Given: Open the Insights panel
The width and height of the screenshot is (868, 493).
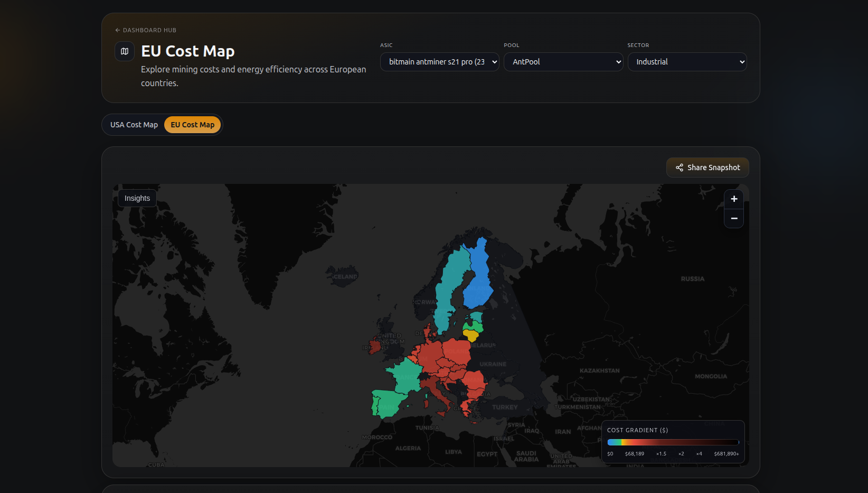Looking at the screenshot, I should [x=137, y=198].
